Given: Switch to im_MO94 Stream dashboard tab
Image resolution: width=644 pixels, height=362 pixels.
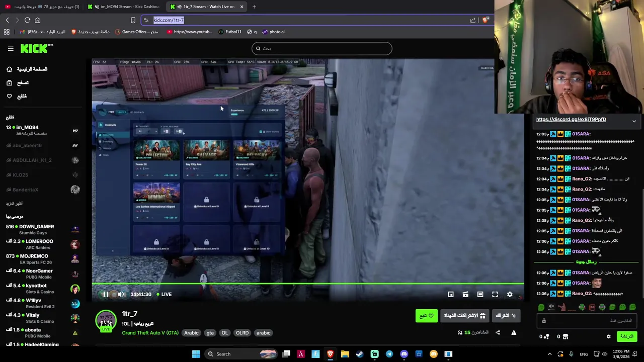Looking at the screenshot, I should (124, 7).
